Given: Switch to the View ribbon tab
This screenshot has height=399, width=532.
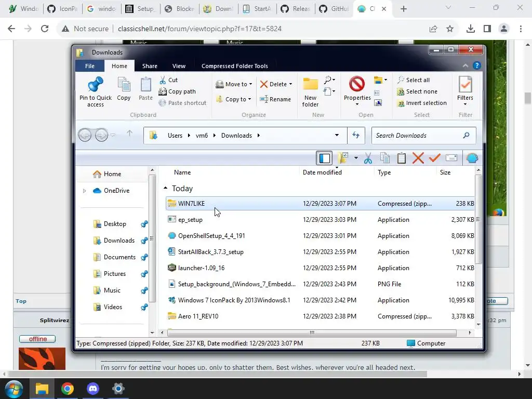Looking at the screenshot, I should tap(179, 66).
